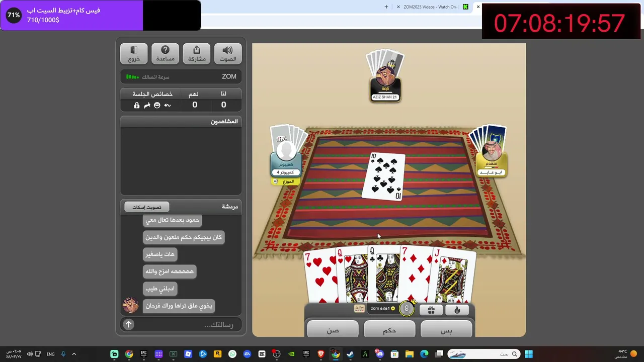Click the ENG language indicator
Screen dimensions: 644x362
[50, 354]
